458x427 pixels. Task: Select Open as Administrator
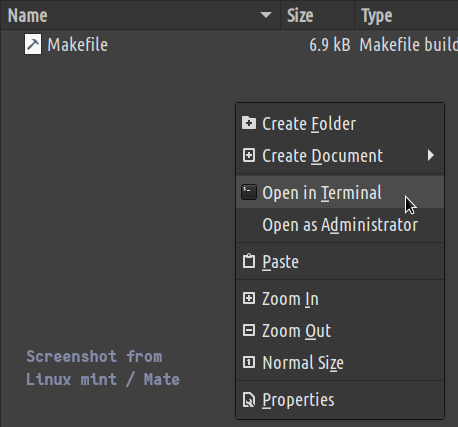tap(340, 225)
